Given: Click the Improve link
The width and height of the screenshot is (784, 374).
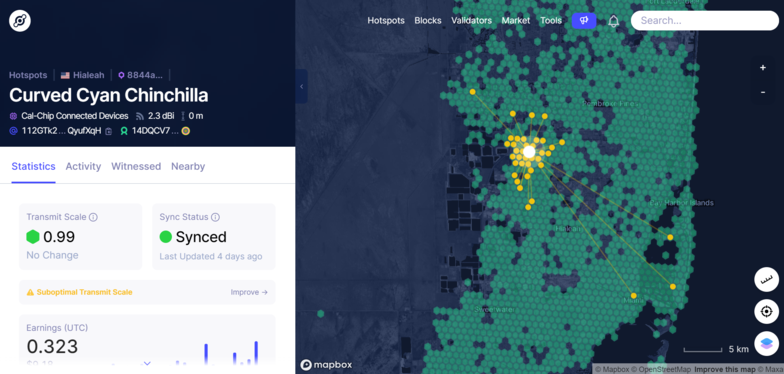Looking at the screenshot, I should pos(249,292).
